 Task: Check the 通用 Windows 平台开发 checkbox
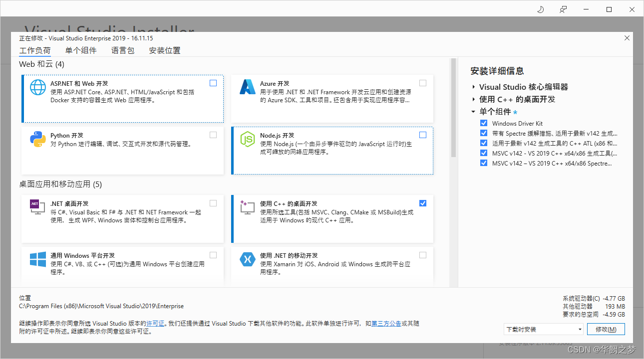tap(213, 255)
